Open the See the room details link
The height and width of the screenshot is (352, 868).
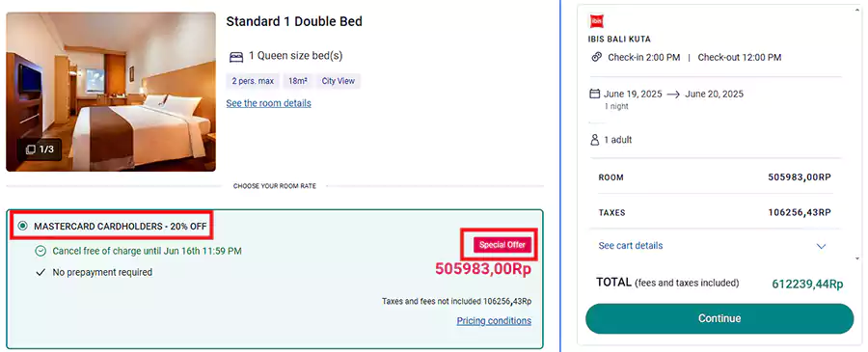click(x=268, y=103)
